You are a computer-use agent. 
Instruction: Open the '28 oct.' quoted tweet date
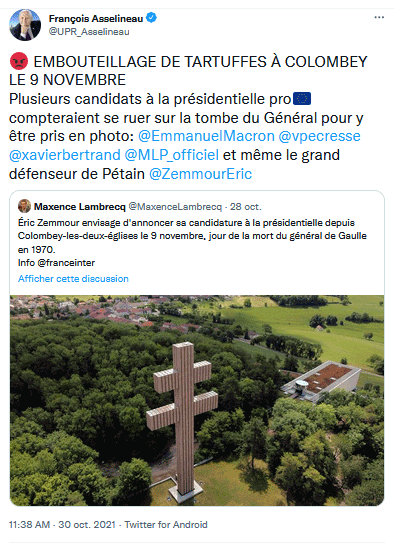[x=246, y=207]
